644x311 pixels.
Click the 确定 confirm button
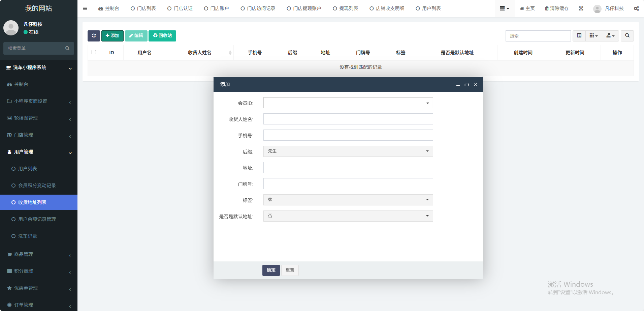tap(271, 270)
